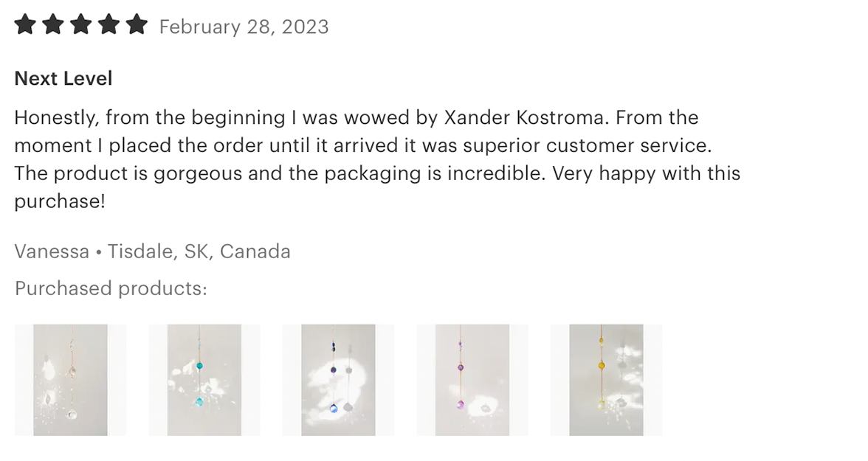This screenshot has width=868, height=461.
Task: Click the word "purchase!" ending the review
Action: click(60, 201)
